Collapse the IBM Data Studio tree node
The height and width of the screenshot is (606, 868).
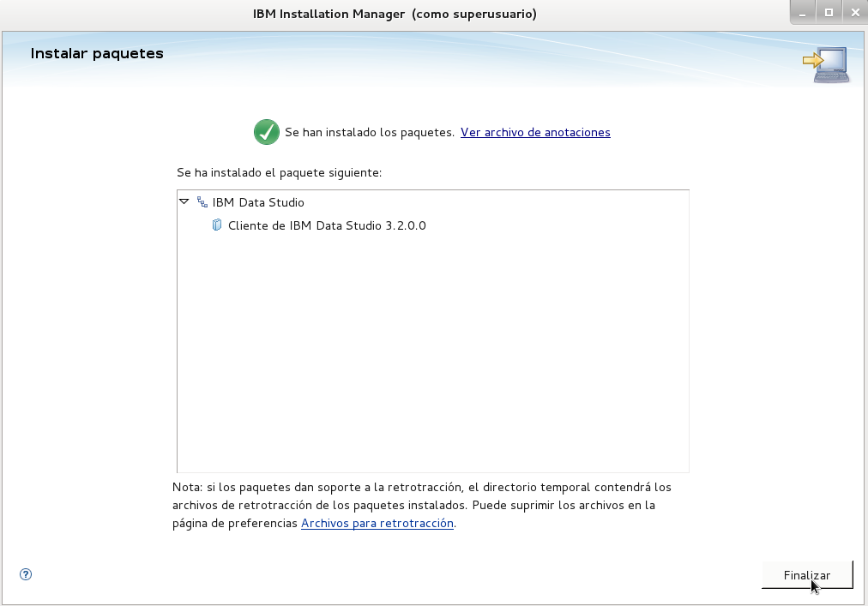[184, 202]
